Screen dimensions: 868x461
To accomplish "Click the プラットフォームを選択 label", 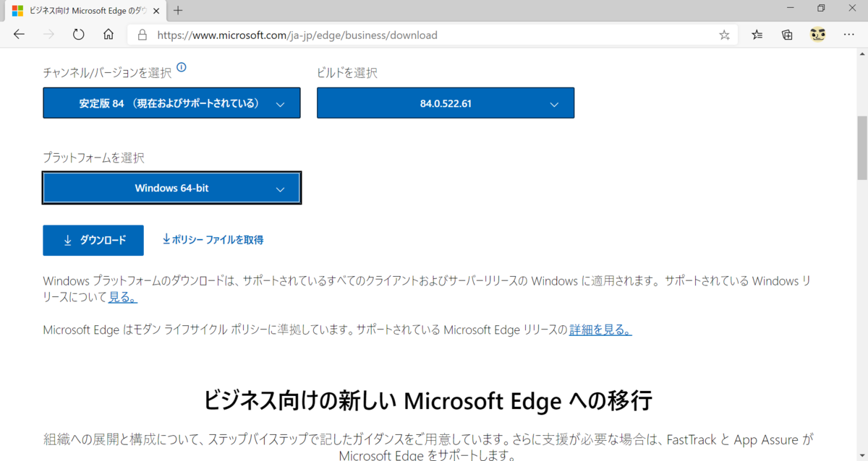I will pyautogui.click(x=93, y=158).
